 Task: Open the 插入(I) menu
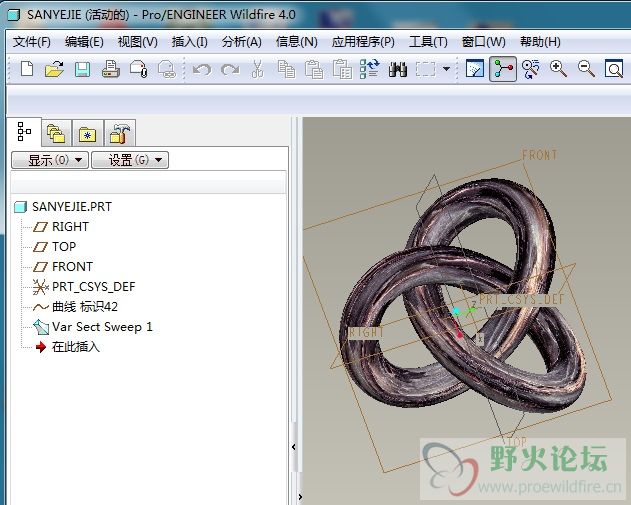189,42
